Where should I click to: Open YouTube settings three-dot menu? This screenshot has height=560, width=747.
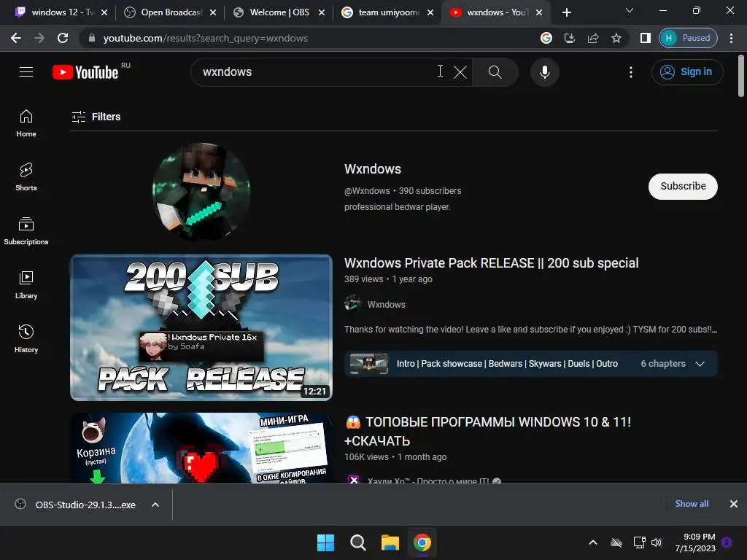(x=631, y=72)
